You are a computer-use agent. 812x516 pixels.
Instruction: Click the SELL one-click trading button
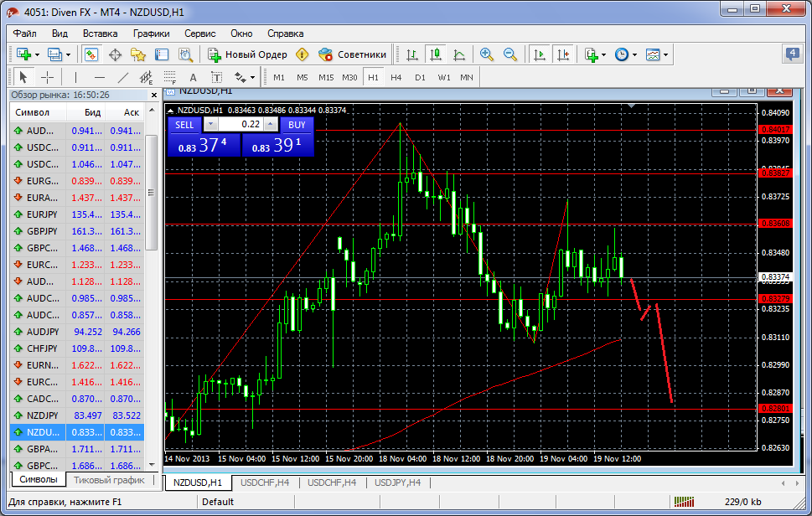tap(184, 125)
